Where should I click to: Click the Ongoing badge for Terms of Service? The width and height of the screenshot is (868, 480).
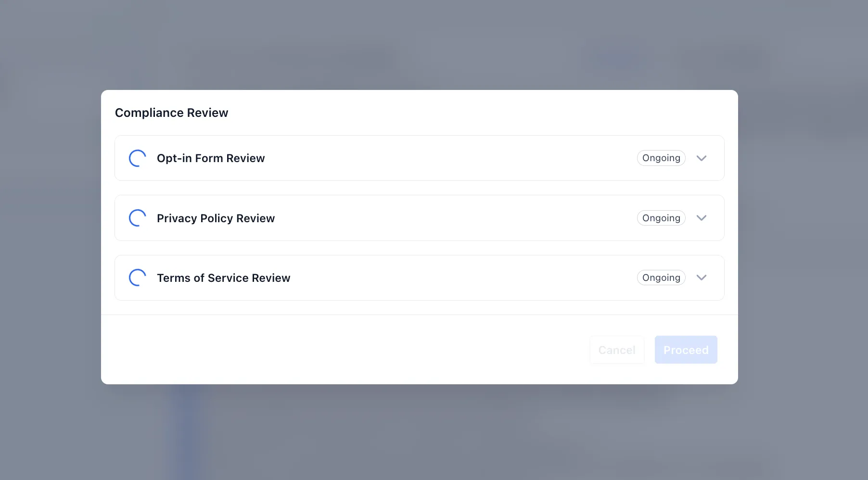[661, 278]
